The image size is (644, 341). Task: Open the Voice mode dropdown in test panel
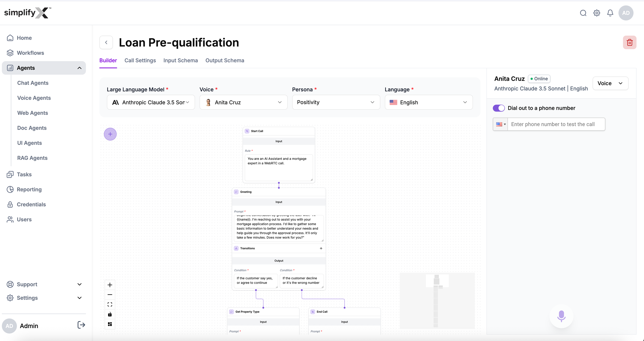click(x=610, y=83)
